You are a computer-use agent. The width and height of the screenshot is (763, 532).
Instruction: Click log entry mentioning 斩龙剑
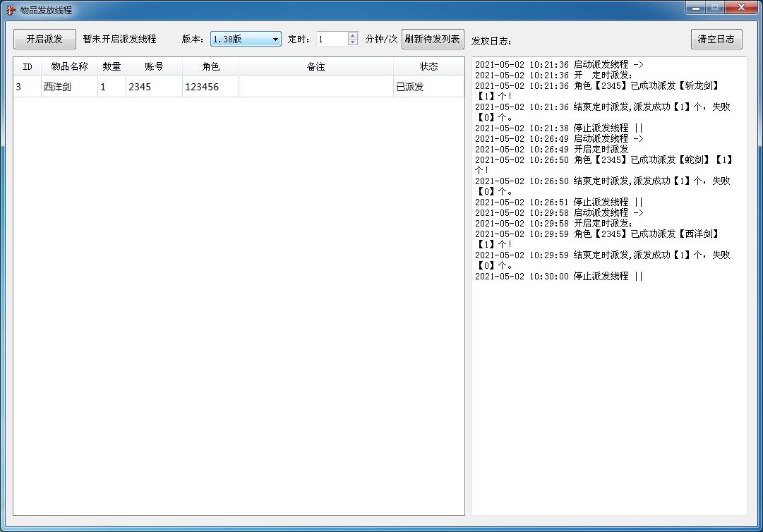(598, 90)
